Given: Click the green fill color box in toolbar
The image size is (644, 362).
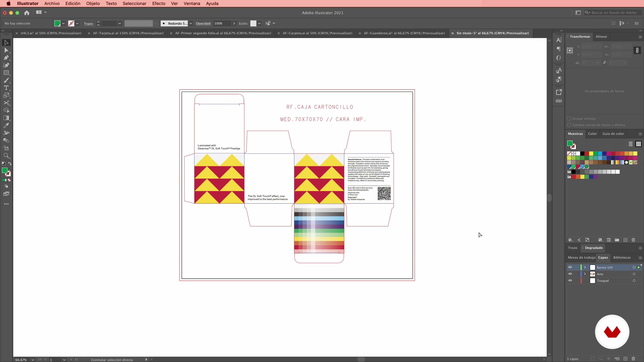Looking at the screenshot, I should click(5, 170).
